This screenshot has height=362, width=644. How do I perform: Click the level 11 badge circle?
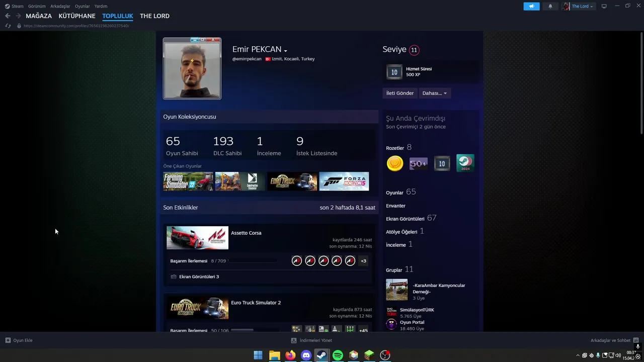coord(414,50)
